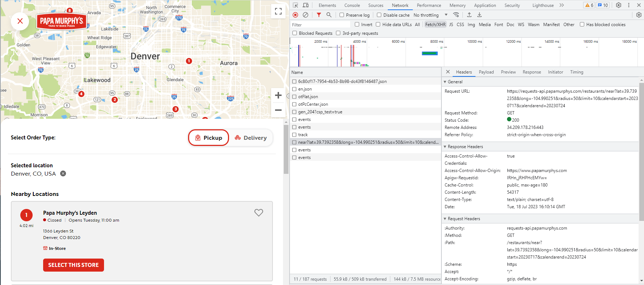
Task: Open the Preview tab
Action: coord(508,72)
